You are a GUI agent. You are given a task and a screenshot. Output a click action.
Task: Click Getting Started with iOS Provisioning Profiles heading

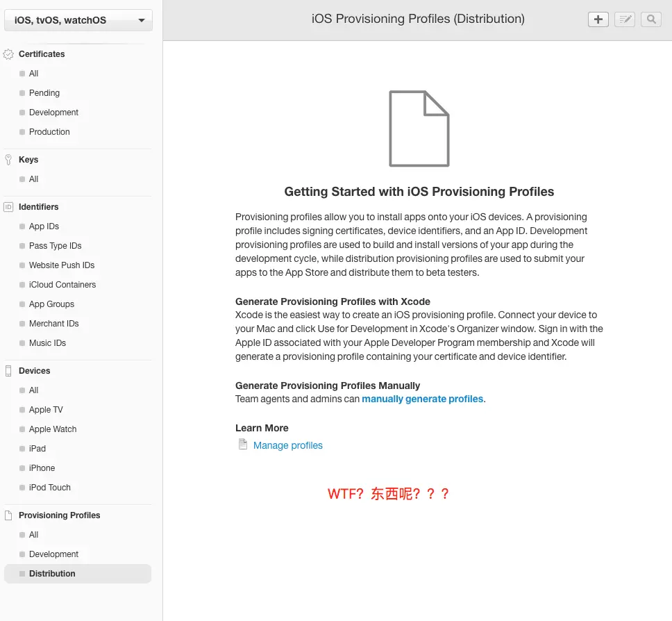click(419, 191)
